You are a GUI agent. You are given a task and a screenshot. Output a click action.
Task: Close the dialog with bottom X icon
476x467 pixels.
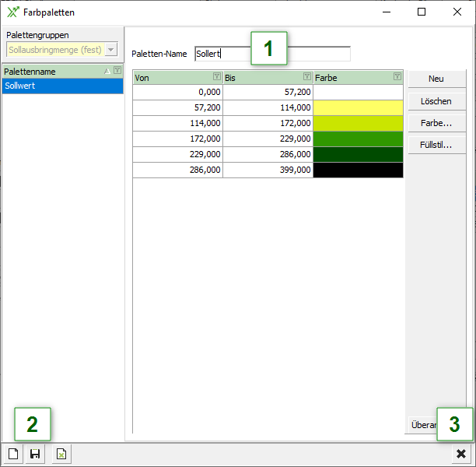pos(460,454)
